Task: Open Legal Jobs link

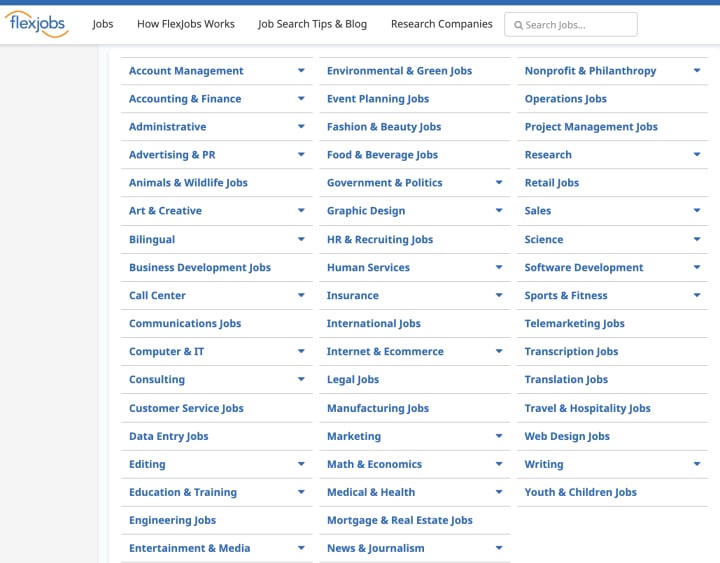Action: (x=353, y=379)
